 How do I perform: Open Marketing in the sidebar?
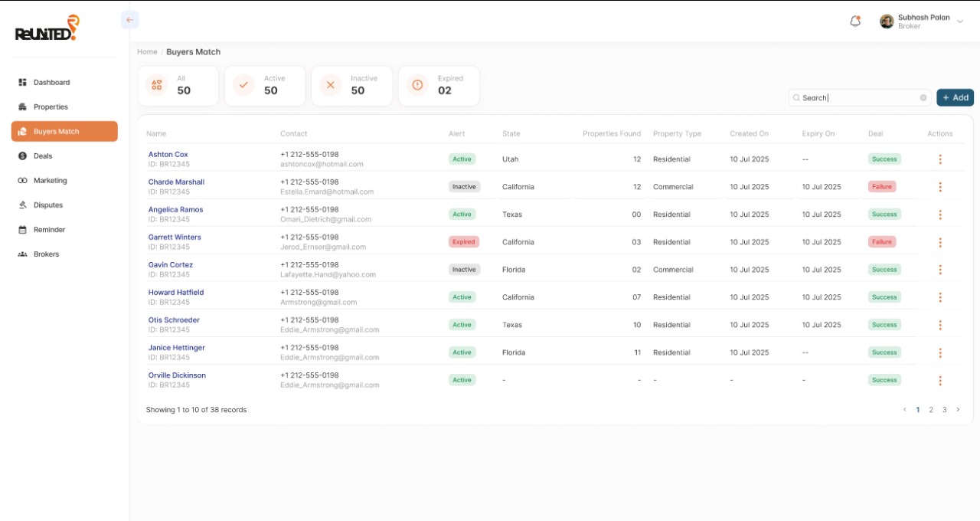(x=50, y=181)
